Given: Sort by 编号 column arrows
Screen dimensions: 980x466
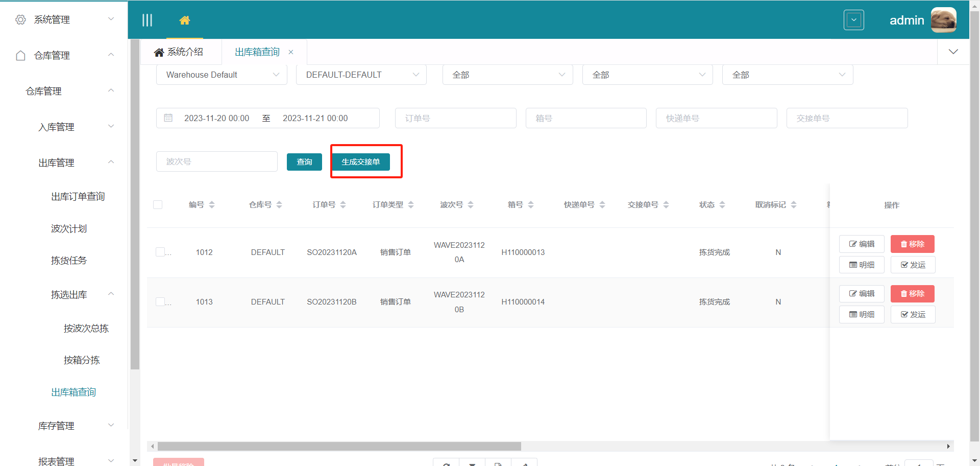Looking at the screenshot, I should [212, 205].
